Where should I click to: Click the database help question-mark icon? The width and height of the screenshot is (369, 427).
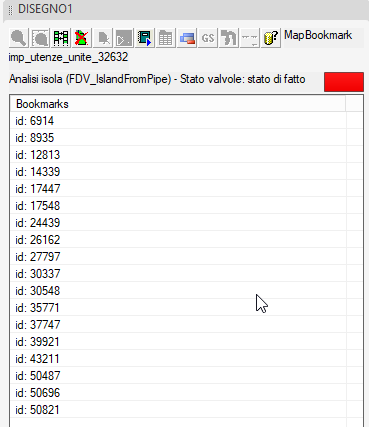tap(271, 38)
